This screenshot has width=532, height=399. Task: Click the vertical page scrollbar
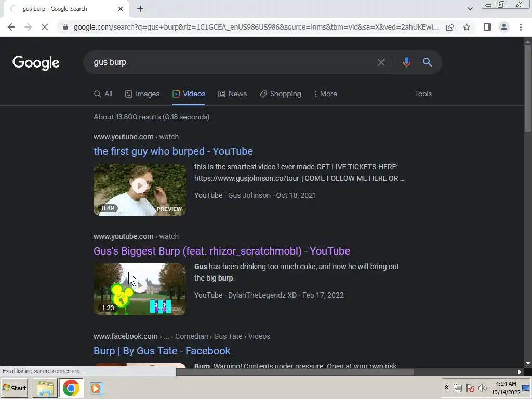(528, 88)
